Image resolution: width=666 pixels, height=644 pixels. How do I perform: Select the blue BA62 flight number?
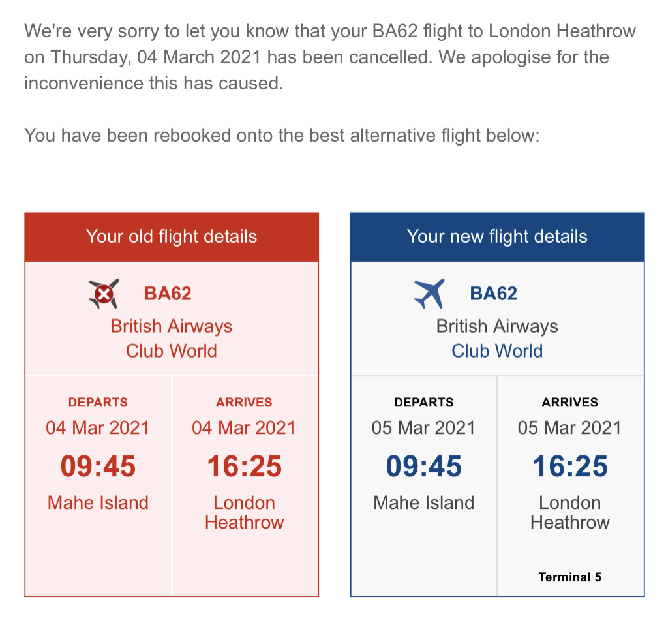(x=494, y=294)
